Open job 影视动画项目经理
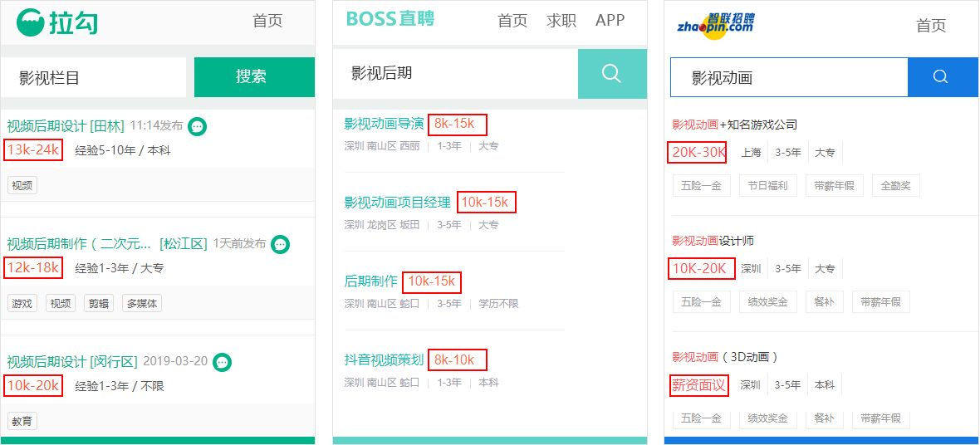The image size is (980, 445). click(398, 203)
